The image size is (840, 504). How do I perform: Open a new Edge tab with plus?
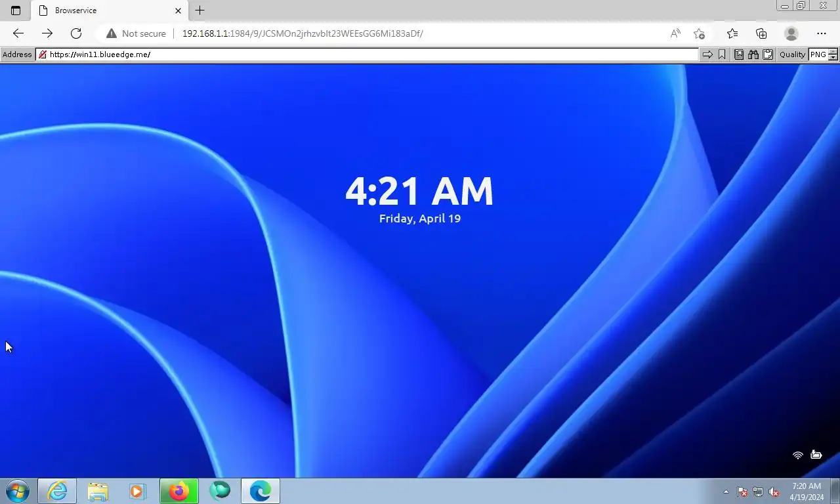[200, 10]
